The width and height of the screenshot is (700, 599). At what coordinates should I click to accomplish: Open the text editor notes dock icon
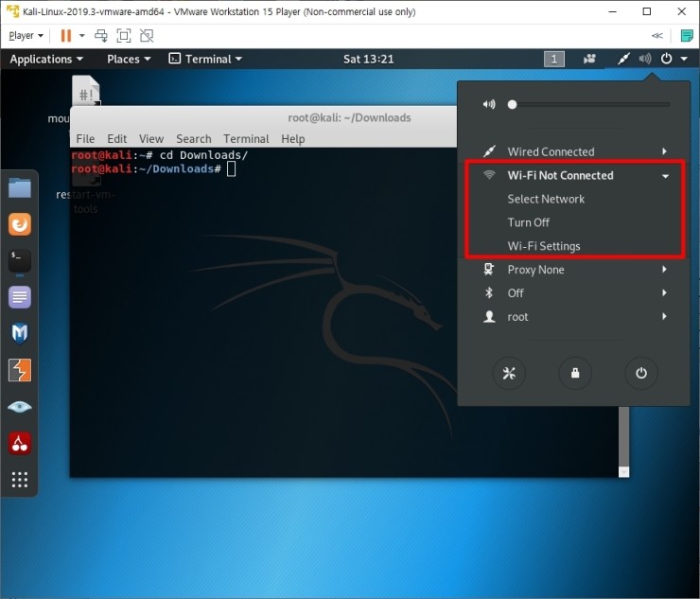click(20, 297)
